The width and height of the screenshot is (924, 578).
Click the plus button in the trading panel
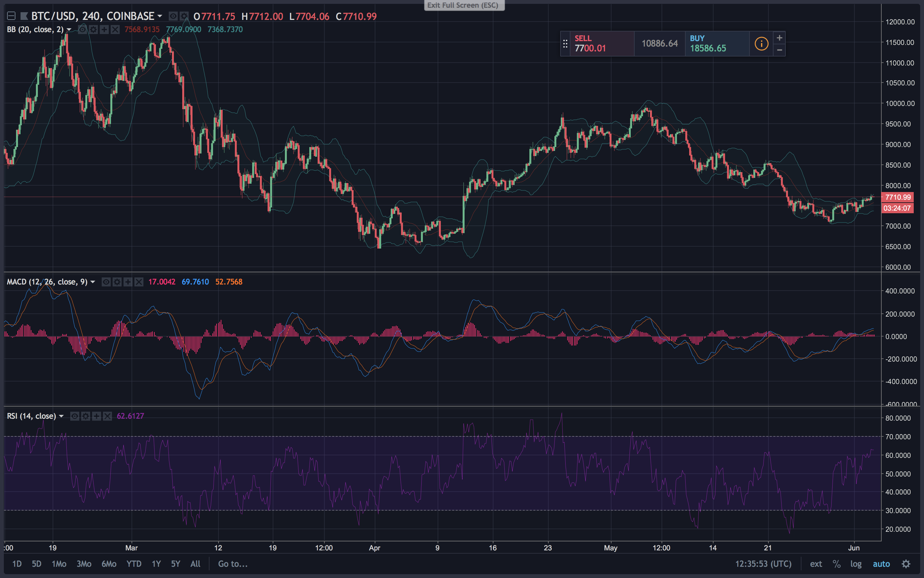tap(780, 38)
